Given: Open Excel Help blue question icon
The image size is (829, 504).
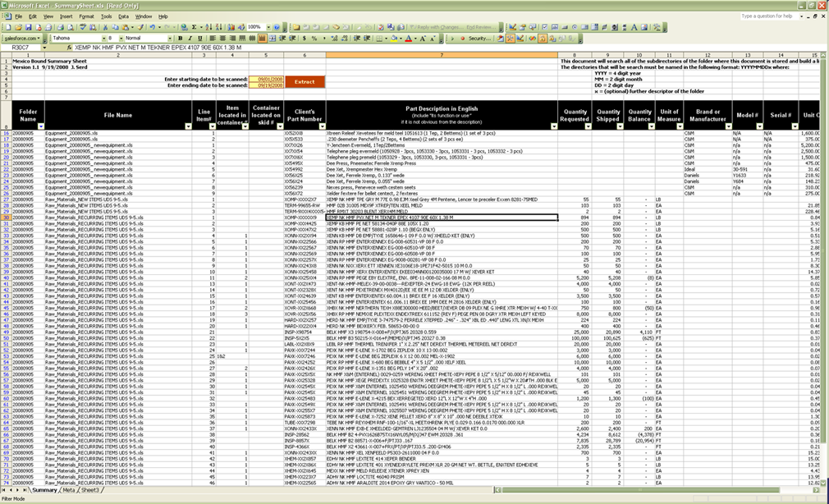Looking at the screenshot, I should tap(277, 27).
